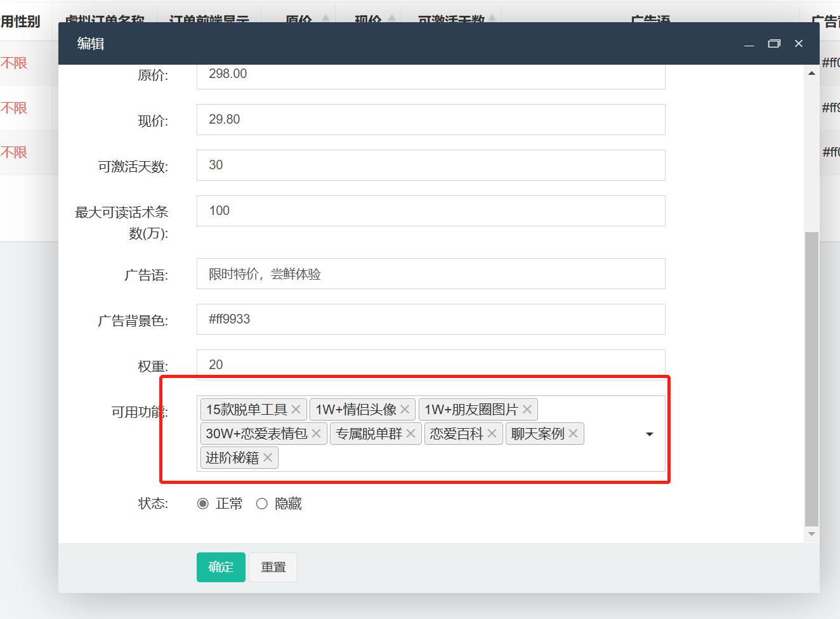This screenshot has height=619, width=840.
Task: Remove the 1W+情侣头像 tag
Action: click(405, 410)
